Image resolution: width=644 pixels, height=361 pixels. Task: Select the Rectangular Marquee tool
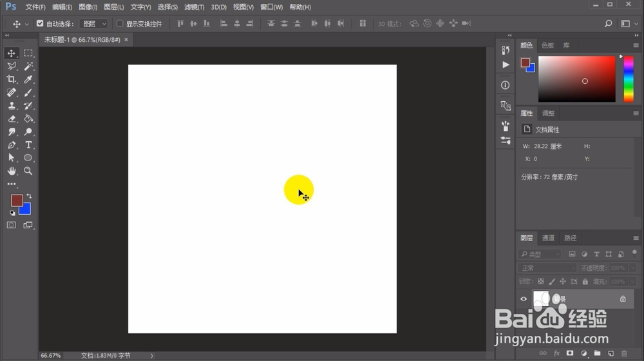(x=28, y=53)
